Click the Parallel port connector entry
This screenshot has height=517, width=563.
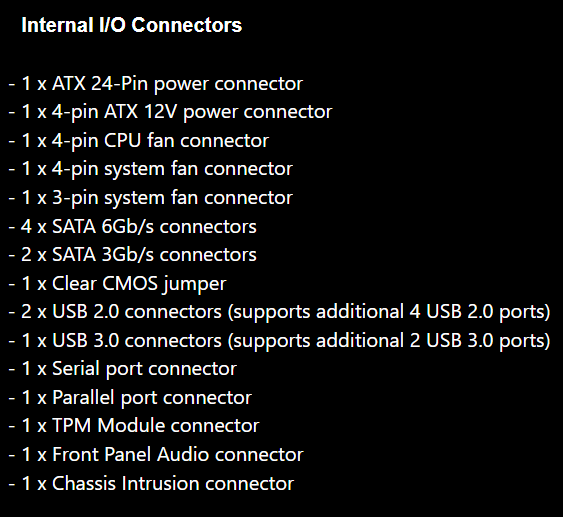(130, 398)
